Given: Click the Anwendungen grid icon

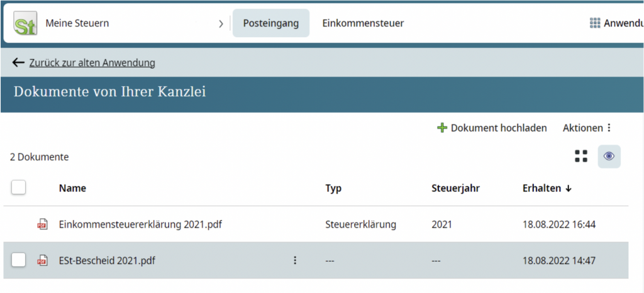Looking at the screenshot, I should point(595,23).
